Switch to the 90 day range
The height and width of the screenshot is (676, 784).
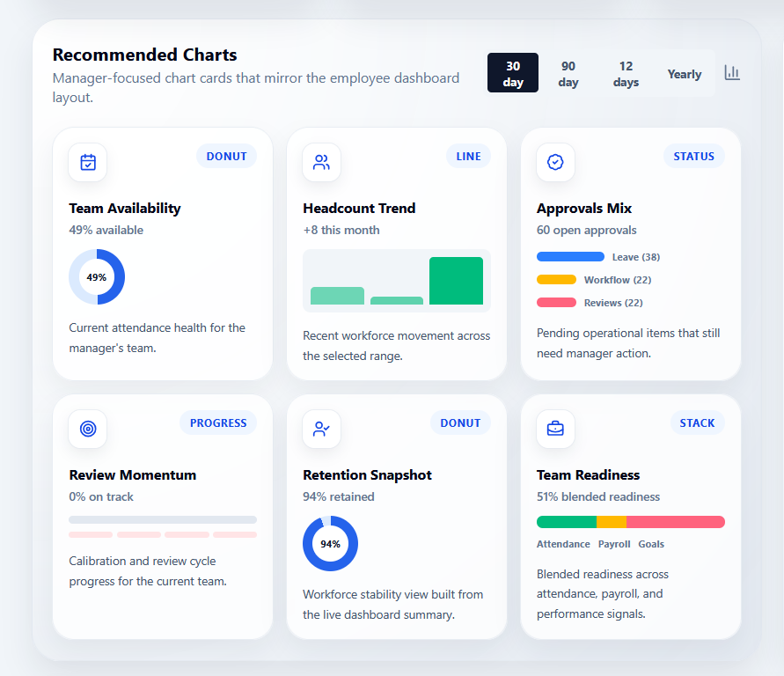(x=568, y=73)
